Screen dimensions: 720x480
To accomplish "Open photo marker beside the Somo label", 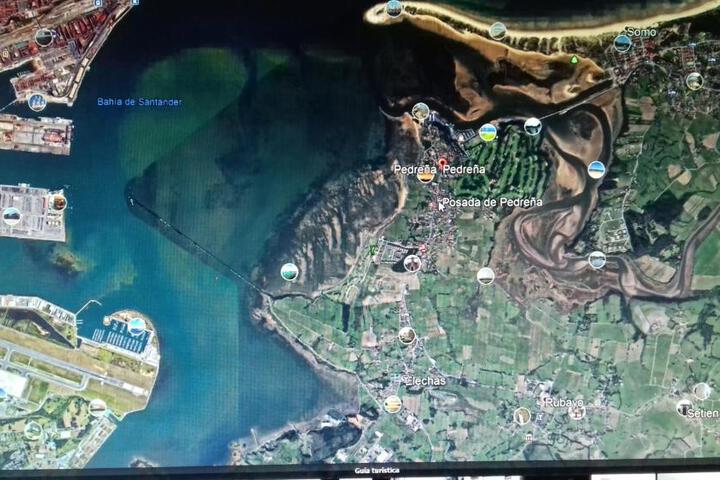I will [622, 44].
